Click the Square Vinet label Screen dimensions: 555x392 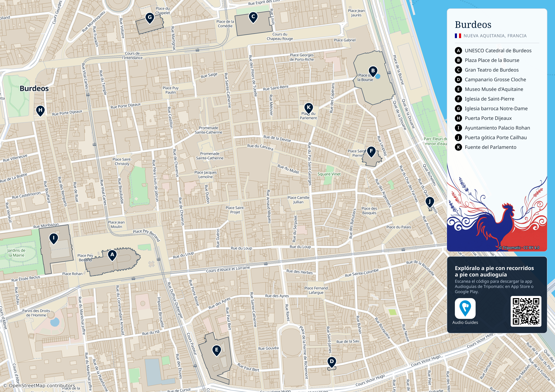coord(329,174)
